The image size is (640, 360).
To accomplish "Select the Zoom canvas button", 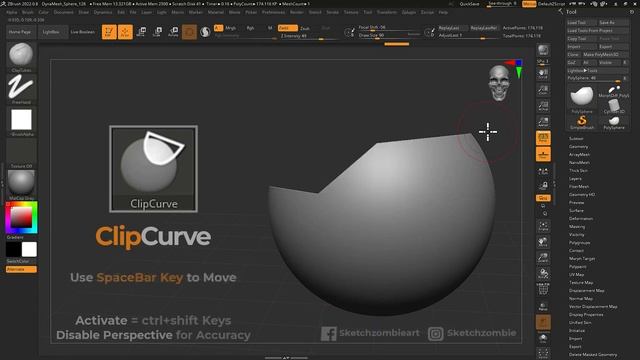I will 543,90.
